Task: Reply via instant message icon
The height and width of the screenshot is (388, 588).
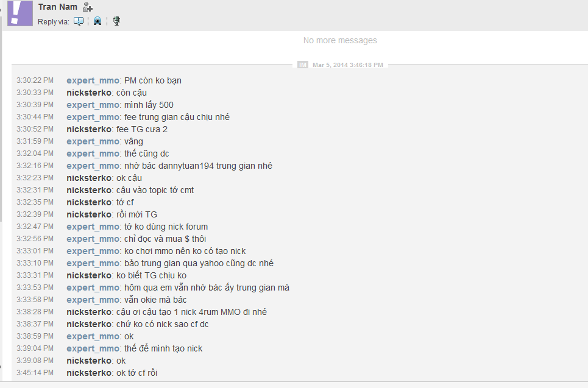Action: 79,21
